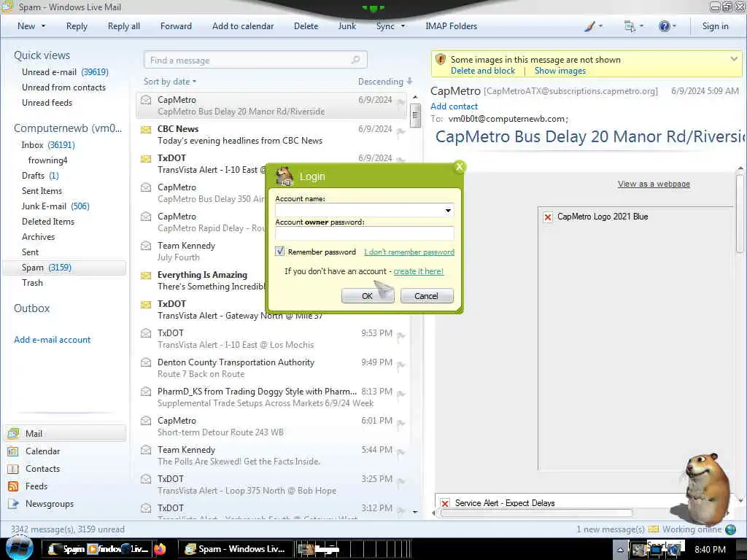Click Firefox icon in taskbar
Screen dimensions: 747x560
point(160,548)
